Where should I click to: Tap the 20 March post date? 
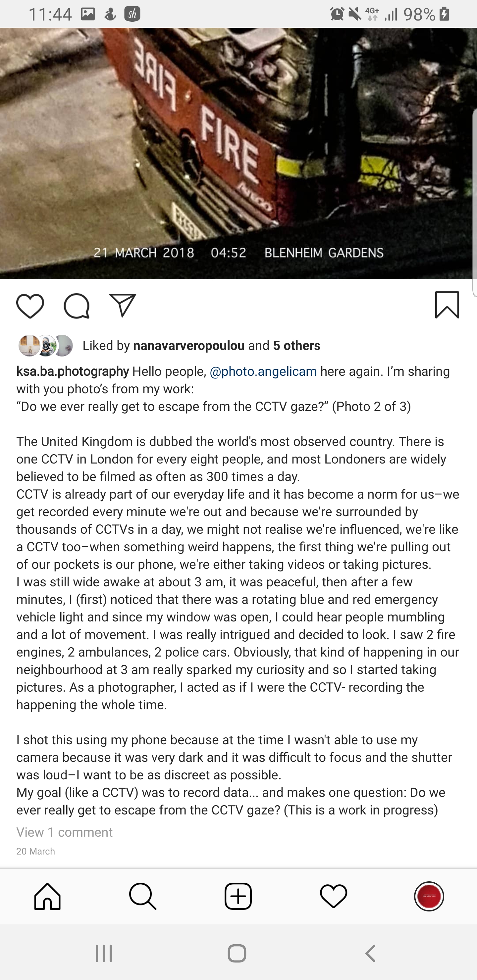36,852
